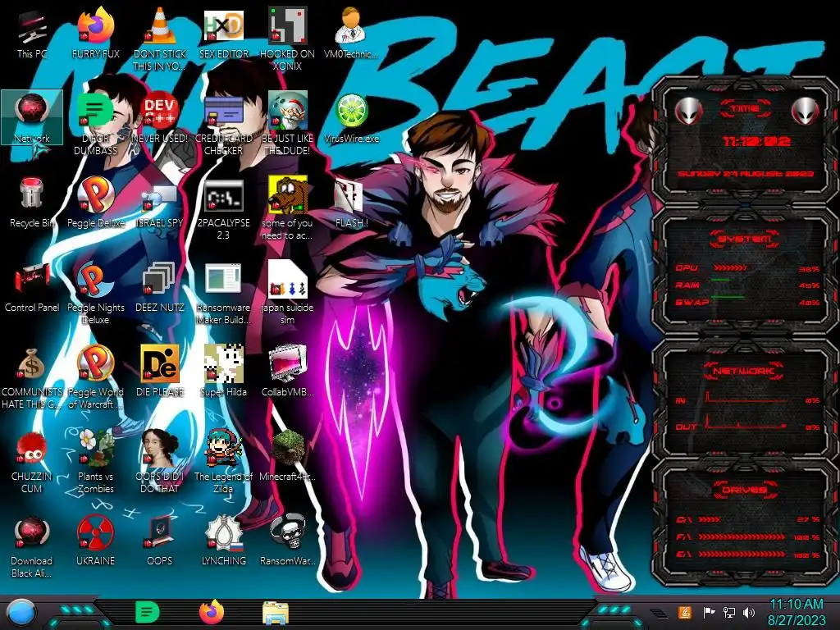
Task: Open the green chat shortcut DIE OR DUMBASS
Action: coord(95,122)
